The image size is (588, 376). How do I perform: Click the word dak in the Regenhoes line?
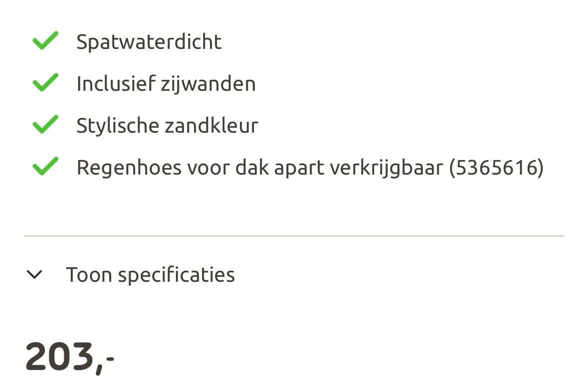(x=252, y=168)
